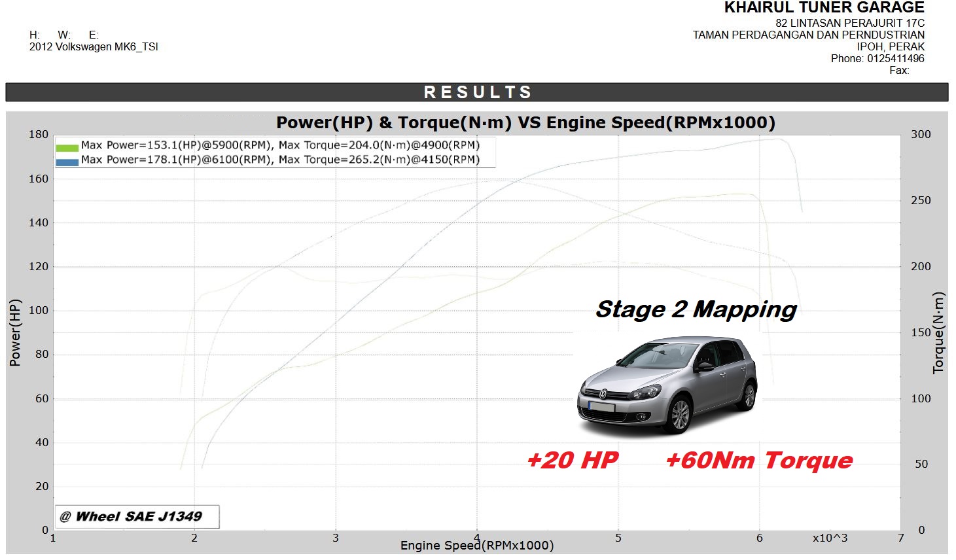
Task: Click the chart title Power & Torque
Action: pyautogui.click(x=526, y=122)
